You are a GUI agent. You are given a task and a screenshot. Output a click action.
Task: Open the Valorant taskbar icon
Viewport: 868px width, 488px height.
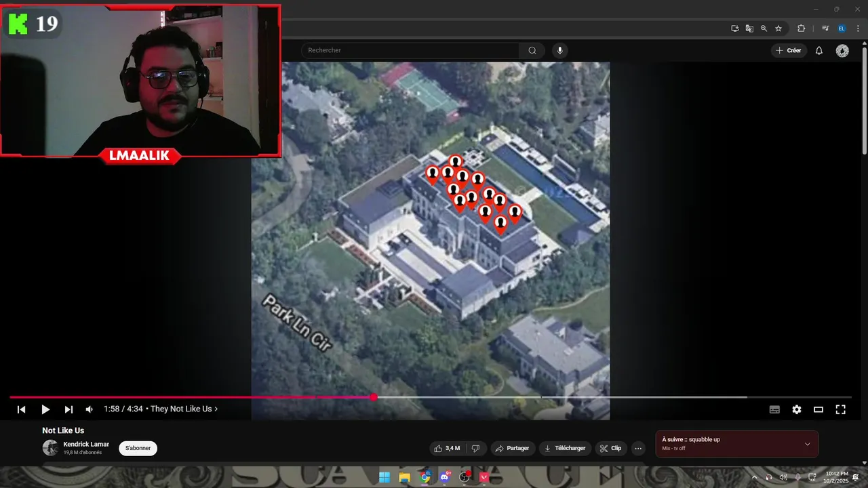point(484,477)
